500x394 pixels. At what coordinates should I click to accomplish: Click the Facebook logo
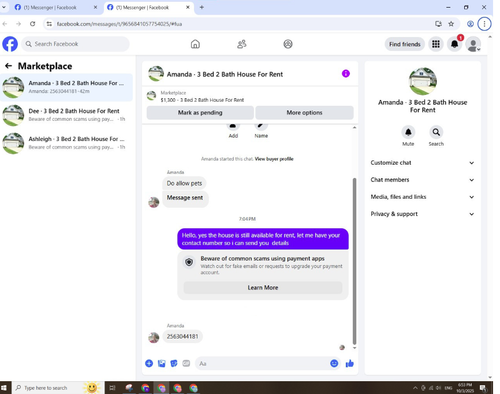point(10,44)
